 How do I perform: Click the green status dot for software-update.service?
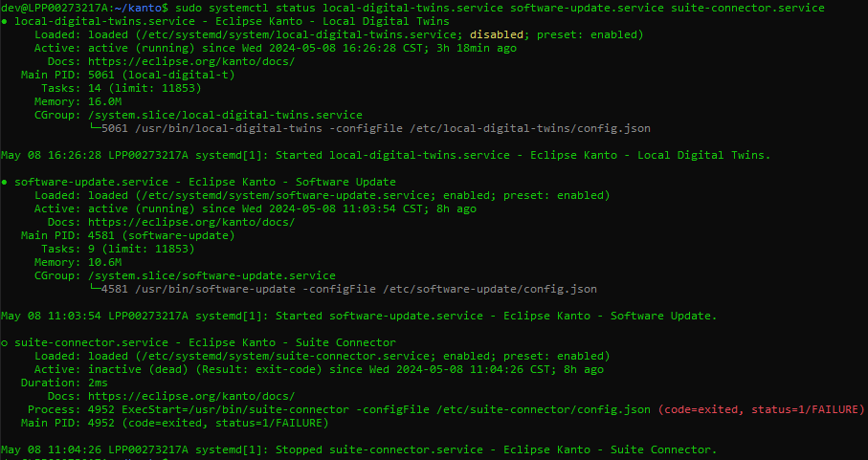[5, 183]
